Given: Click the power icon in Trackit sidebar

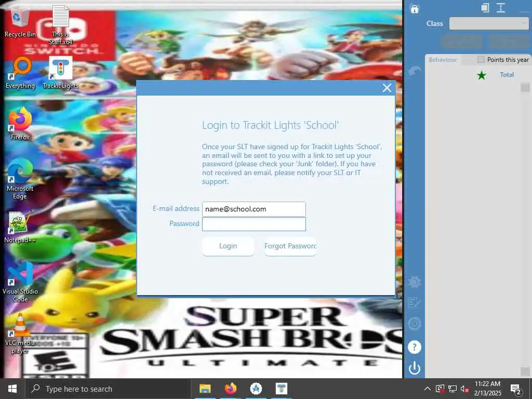Looking at the screenshot, I should [x=414, y=368].
